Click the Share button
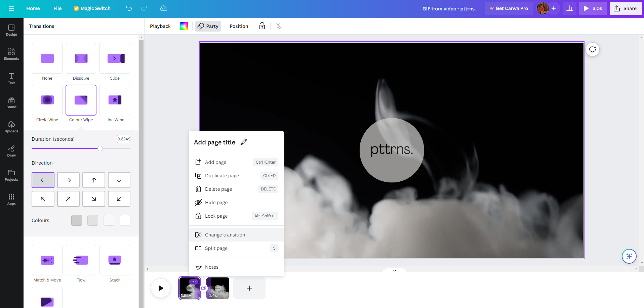 626,8
